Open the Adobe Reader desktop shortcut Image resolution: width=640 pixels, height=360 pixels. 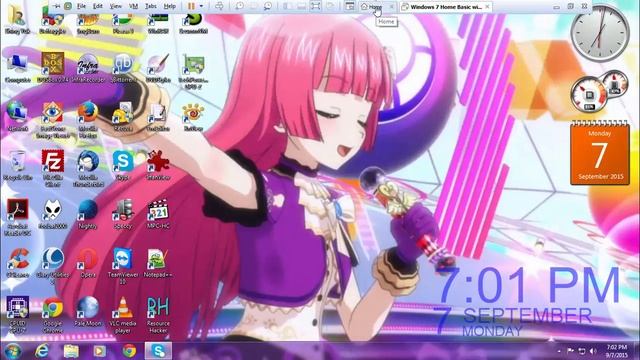tap(18, 217)
